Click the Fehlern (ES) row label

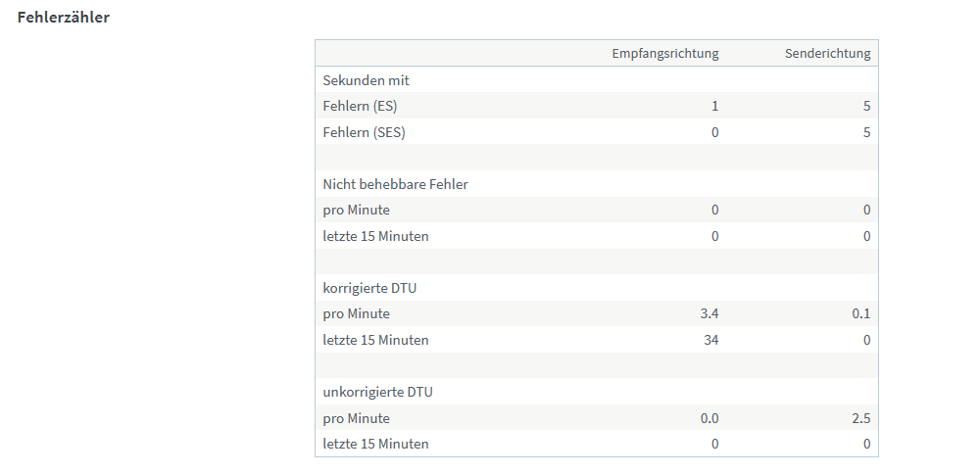pos(360,106)
